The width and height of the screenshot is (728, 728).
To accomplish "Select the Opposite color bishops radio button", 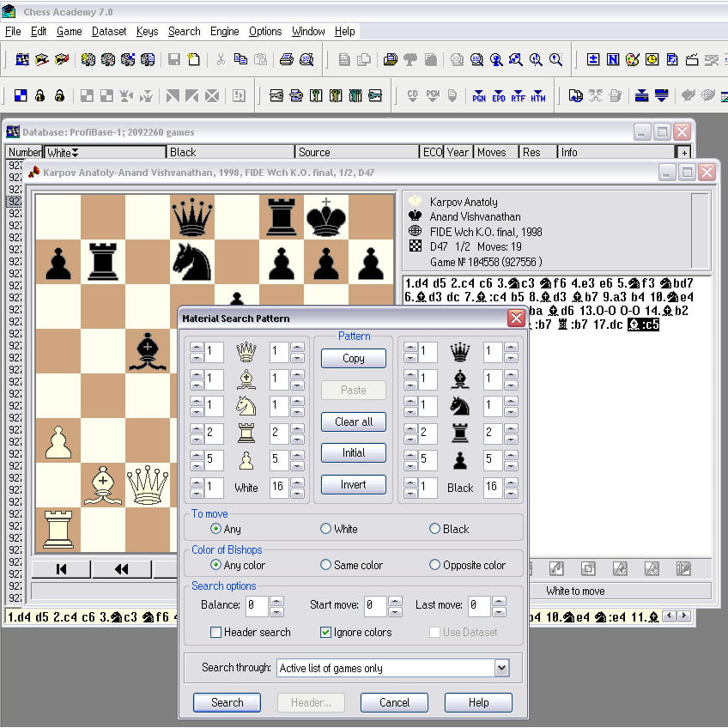I will [434, 565].
